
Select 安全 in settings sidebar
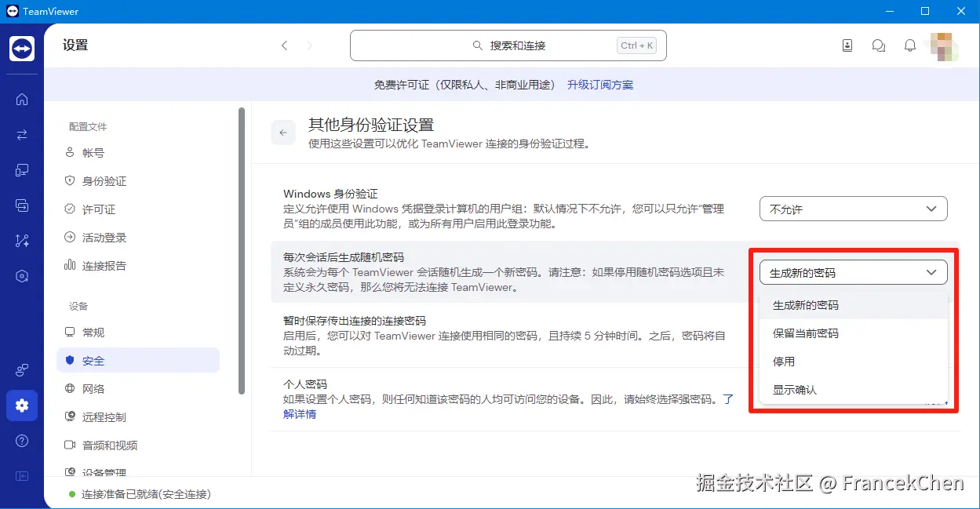pos(138,361)
